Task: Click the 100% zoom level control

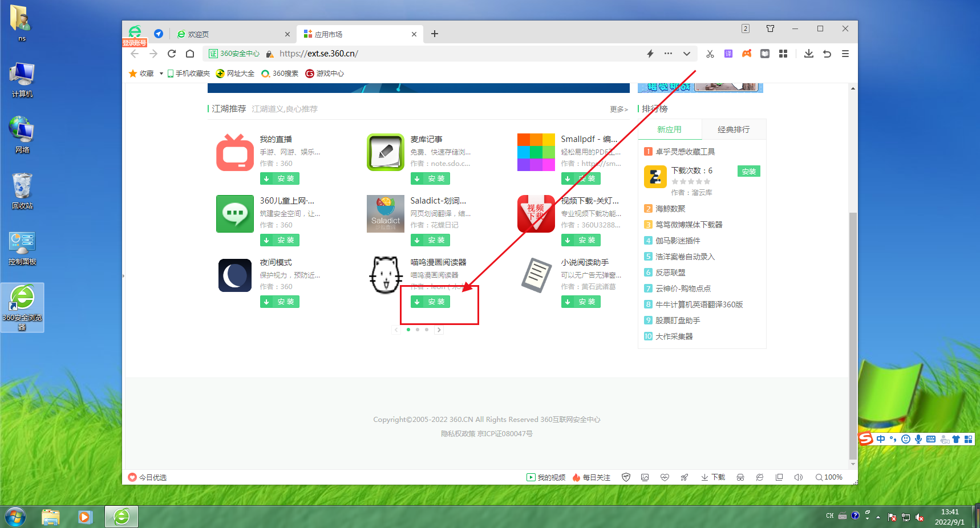Action: 829,477
